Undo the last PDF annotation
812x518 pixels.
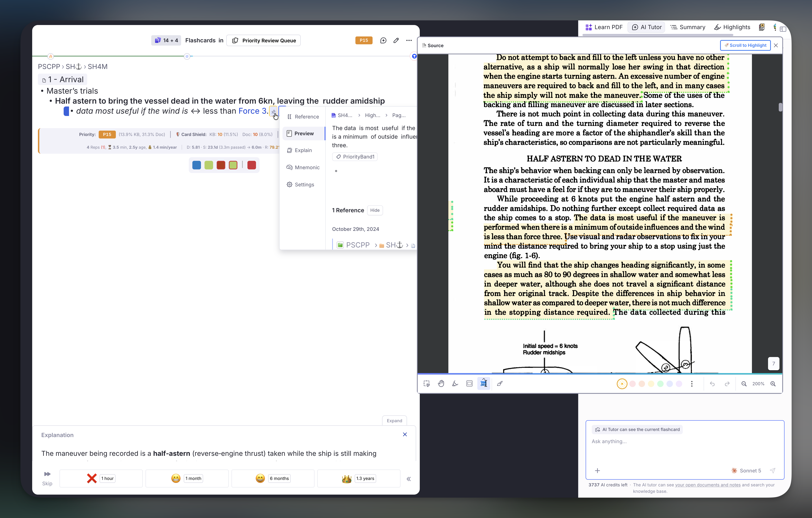(712, 383)
